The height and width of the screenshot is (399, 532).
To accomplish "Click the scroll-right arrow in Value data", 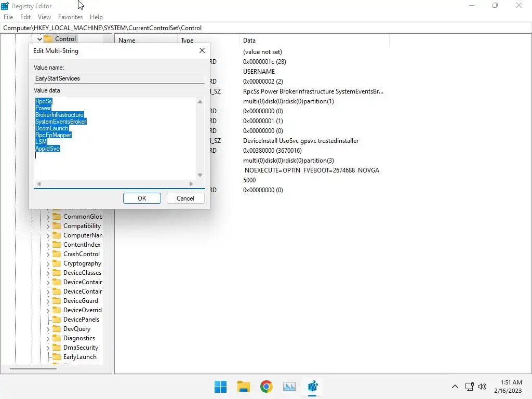I will point(191,184).
